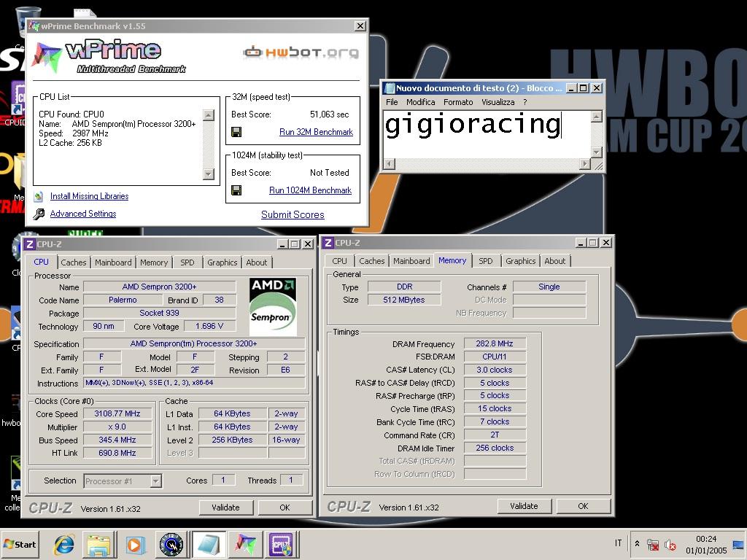Click the right CPU-Z window title icon
Image resolution: width=747 pixels, height=560 pixels.
click(328, 243)
